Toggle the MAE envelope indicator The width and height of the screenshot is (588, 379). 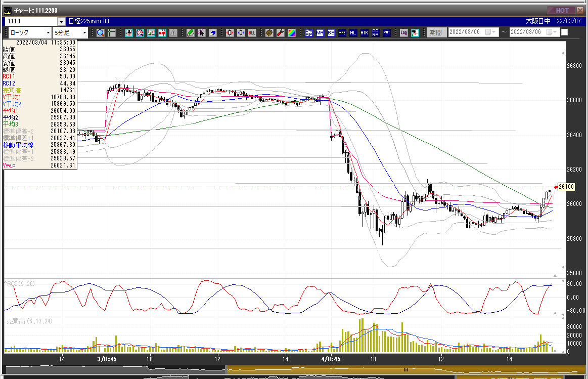pyautogui.click(x=342, y=33)
